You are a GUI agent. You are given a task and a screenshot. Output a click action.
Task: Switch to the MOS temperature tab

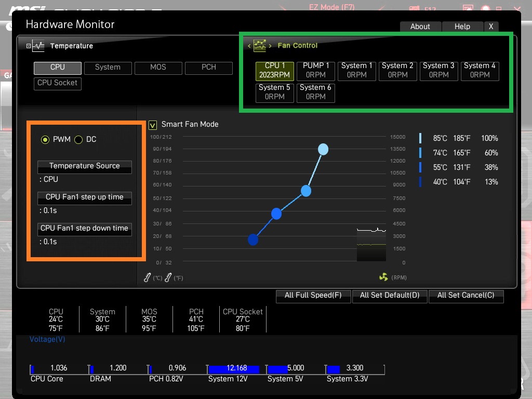(x=158, y=68)
